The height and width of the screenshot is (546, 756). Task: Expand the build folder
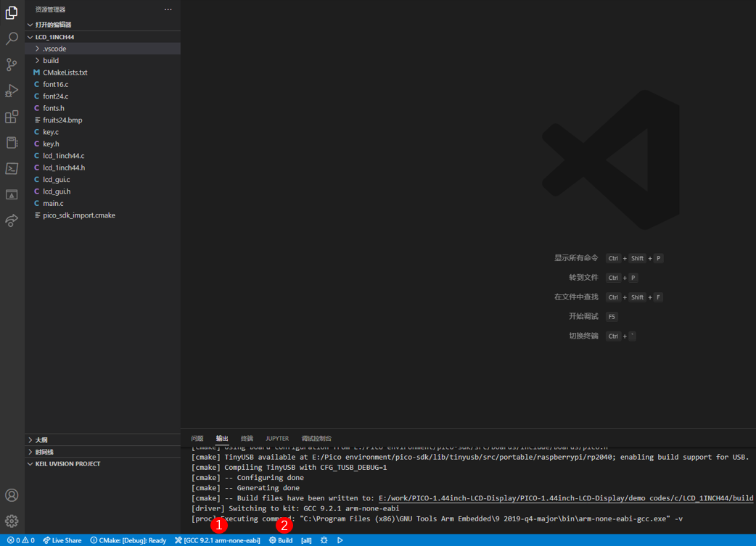[103, 61]
